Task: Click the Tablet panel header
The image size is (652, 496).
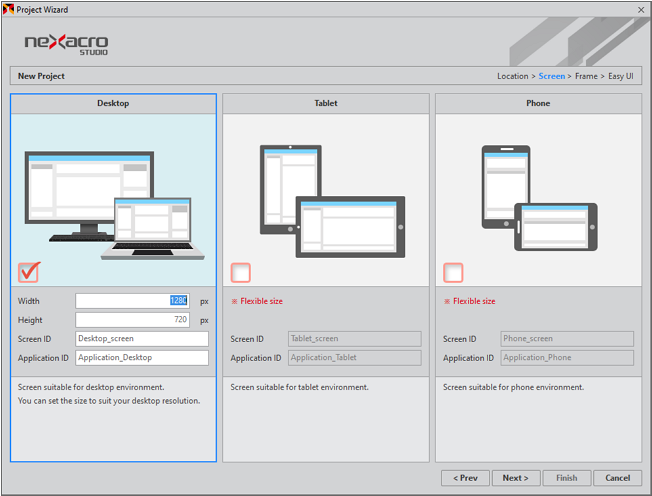Action: pos(326,103)
